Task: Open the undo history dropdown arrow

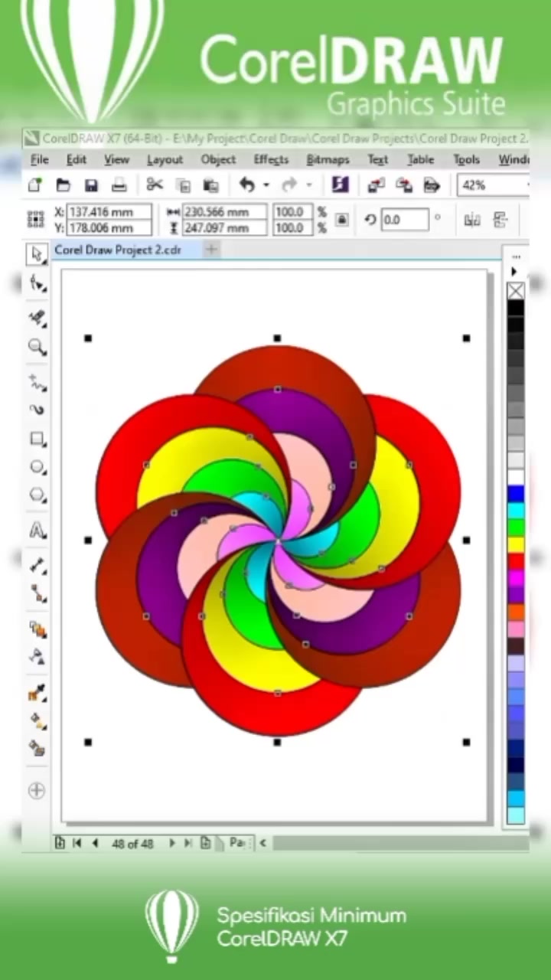Action: click(266, 185)
